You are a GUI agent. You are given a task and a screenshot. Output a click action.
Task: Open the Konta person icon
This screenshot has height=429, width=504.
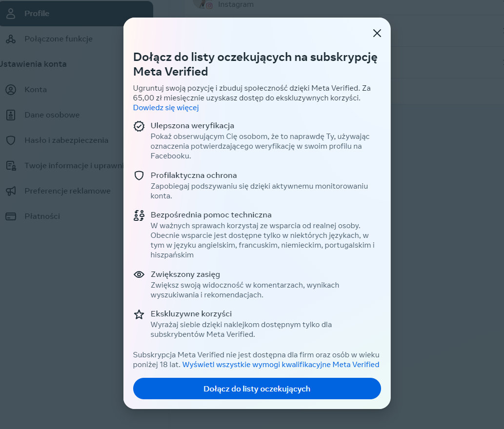pyautogui.click(x=10, y=89)
